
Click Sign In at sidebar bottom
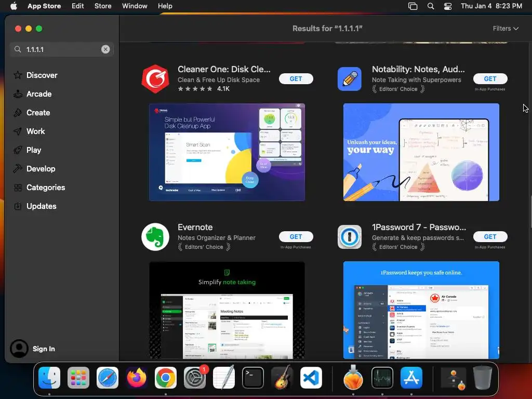(44, 349)
